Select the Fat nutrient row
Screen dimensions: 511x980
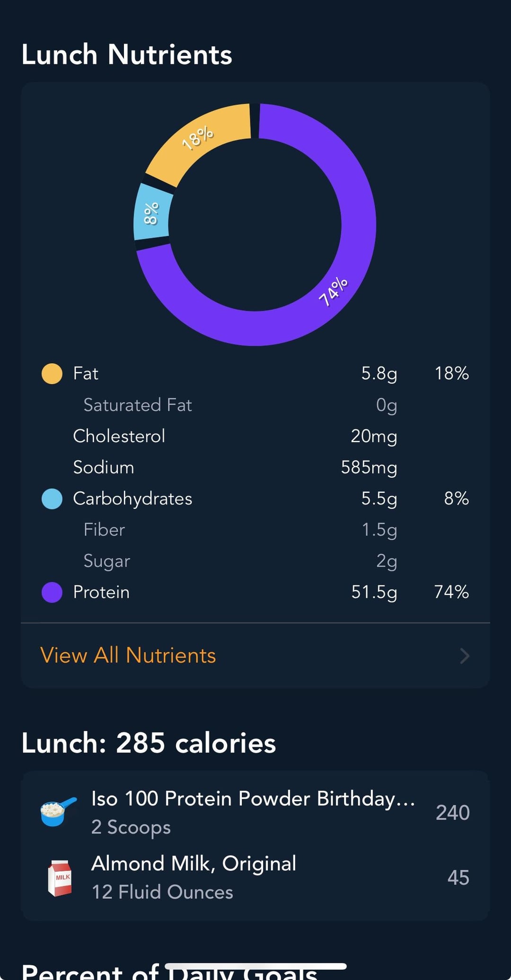pos(255,374)
